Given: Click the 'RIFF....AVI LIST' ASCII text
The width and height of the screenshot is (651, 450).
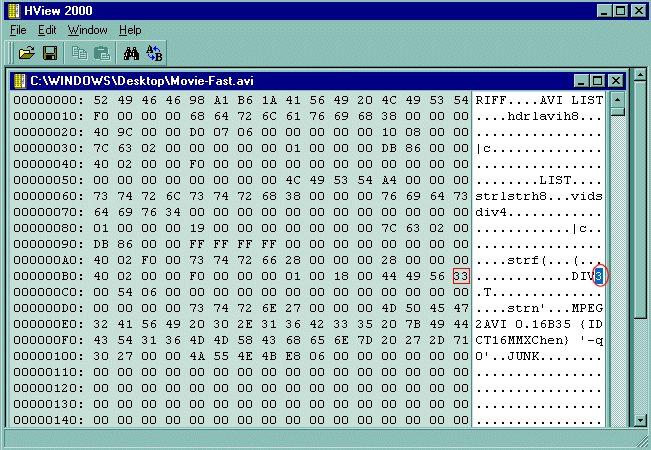Looking at the screenshot, I should click(539, 100).
